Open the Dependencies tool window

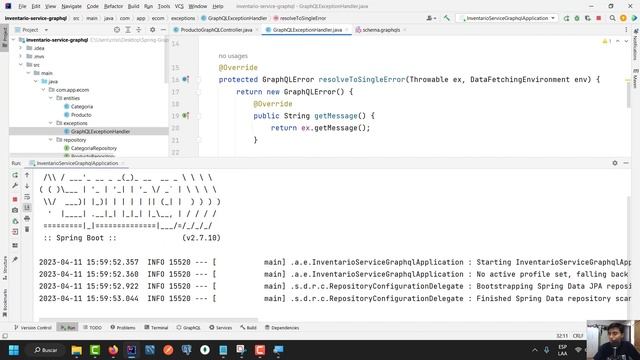tap(282, 327)
